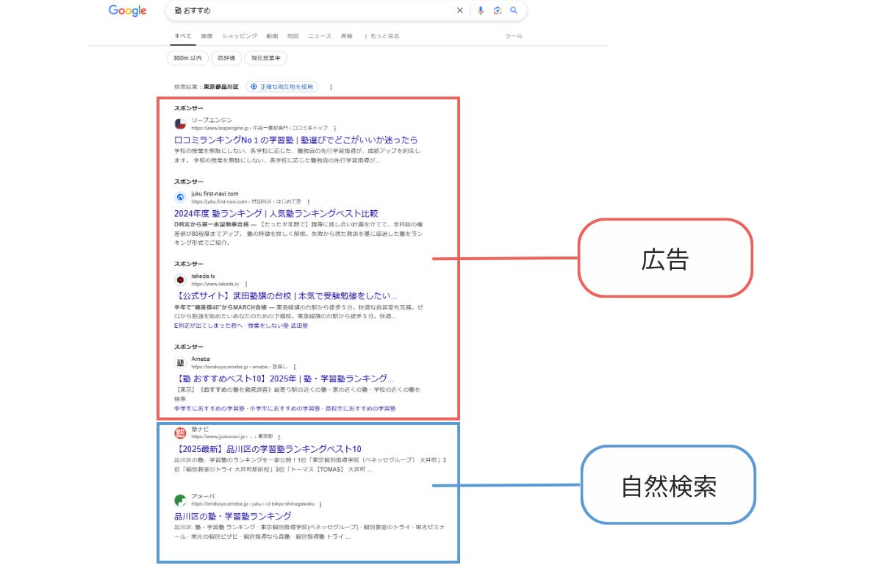
Task: Open the three-dot menu for アメーバ result
Action: (320, 505)
